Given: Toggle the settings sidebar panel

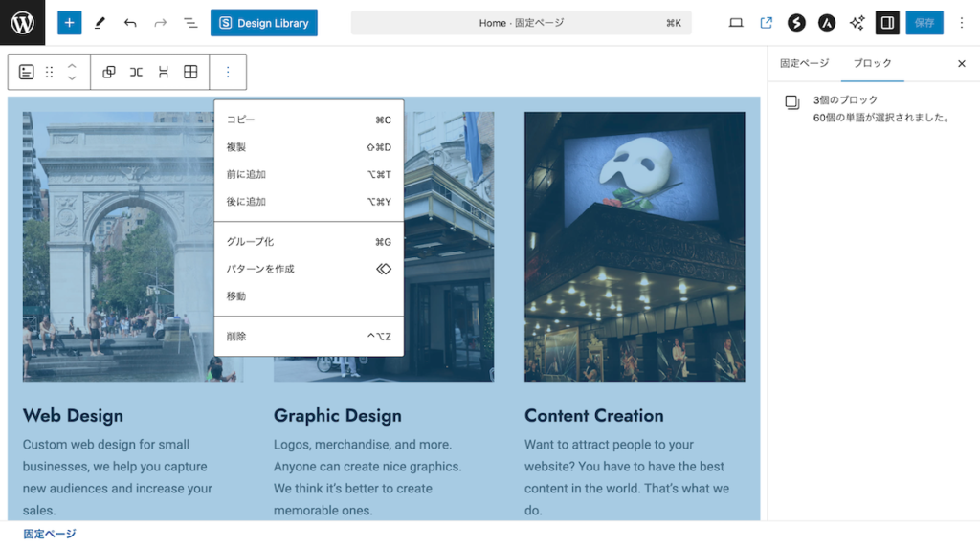Looking at the screenshot, I should pos(887,23).
